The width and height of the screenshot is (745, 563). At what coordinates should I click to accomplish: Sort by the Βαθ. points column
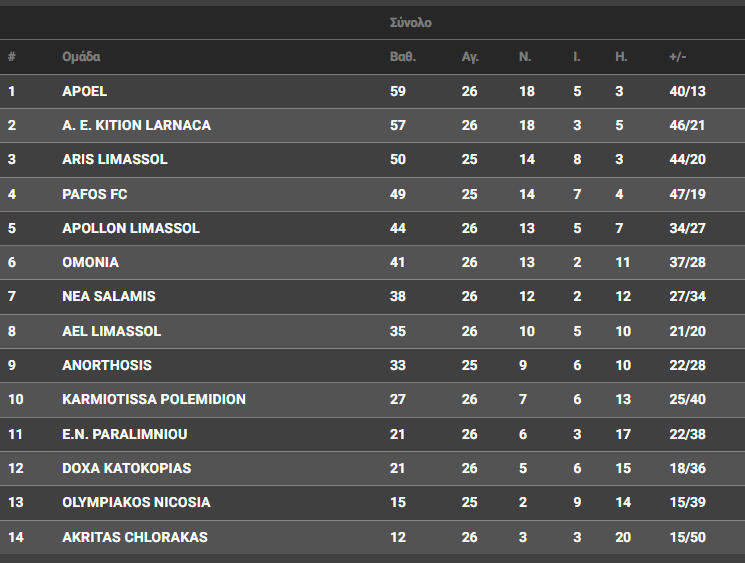point(403,57)
